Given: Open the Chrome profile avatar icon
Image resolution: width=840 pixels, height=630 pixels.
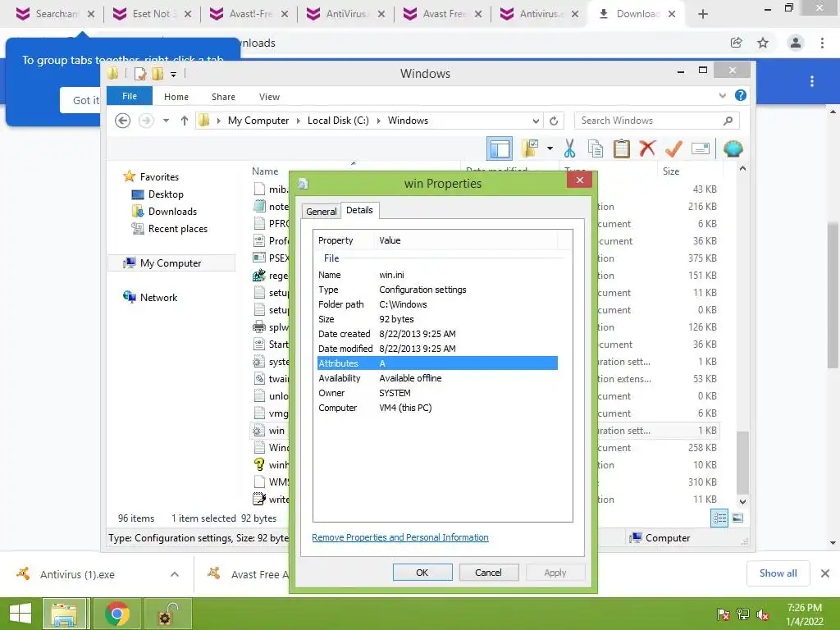Looking at the screenshot, I should coord(796,43).
